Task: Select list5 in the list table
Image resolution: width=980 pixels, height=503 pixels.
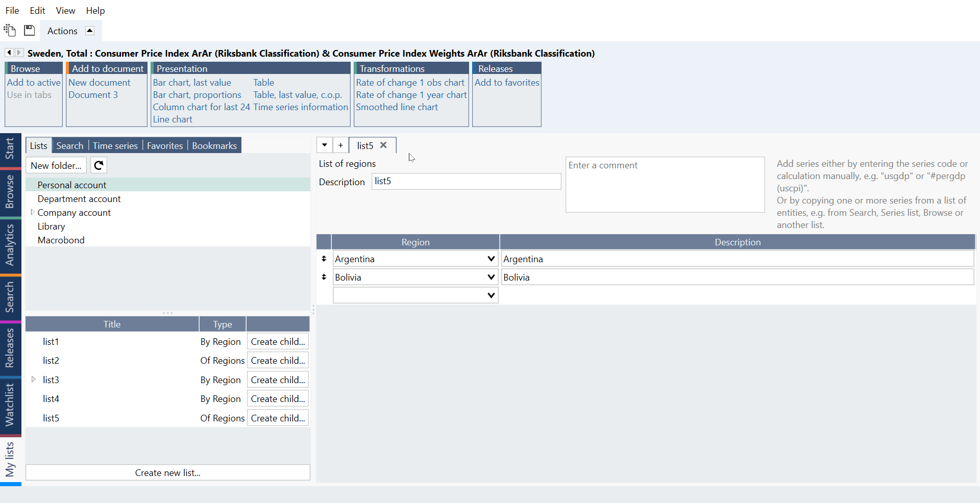Action: tap(51, 418)
